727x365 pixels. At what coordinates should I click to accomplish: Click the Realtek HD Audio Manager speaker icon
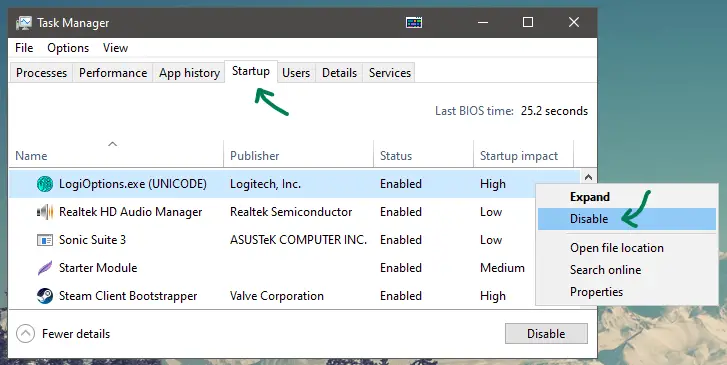point(45,212)
